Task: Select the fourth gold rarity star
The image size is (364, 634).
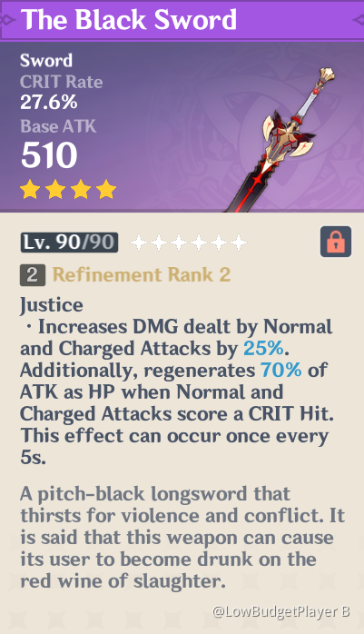Action: pyautogui.click(x=106, y=190)
